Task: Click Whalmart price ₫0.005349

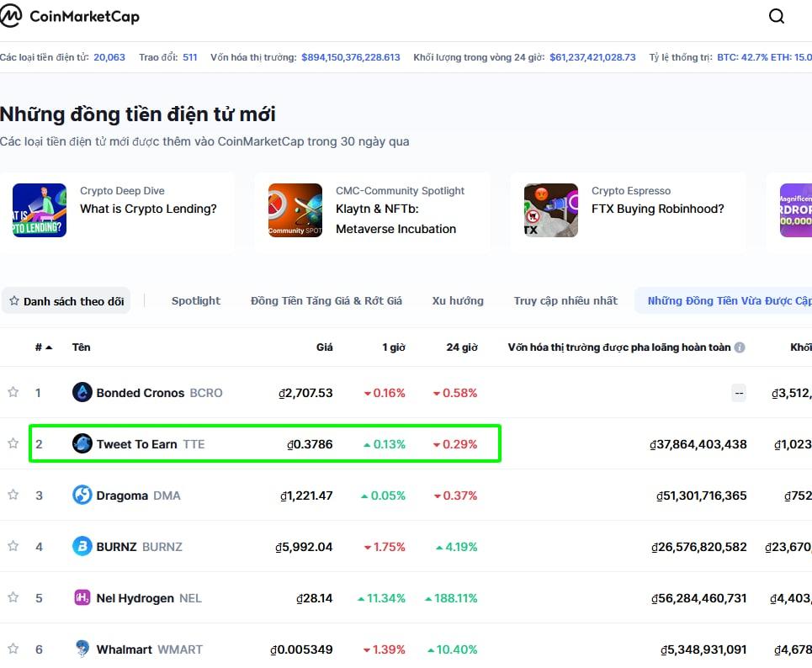Action: (301, 649)
